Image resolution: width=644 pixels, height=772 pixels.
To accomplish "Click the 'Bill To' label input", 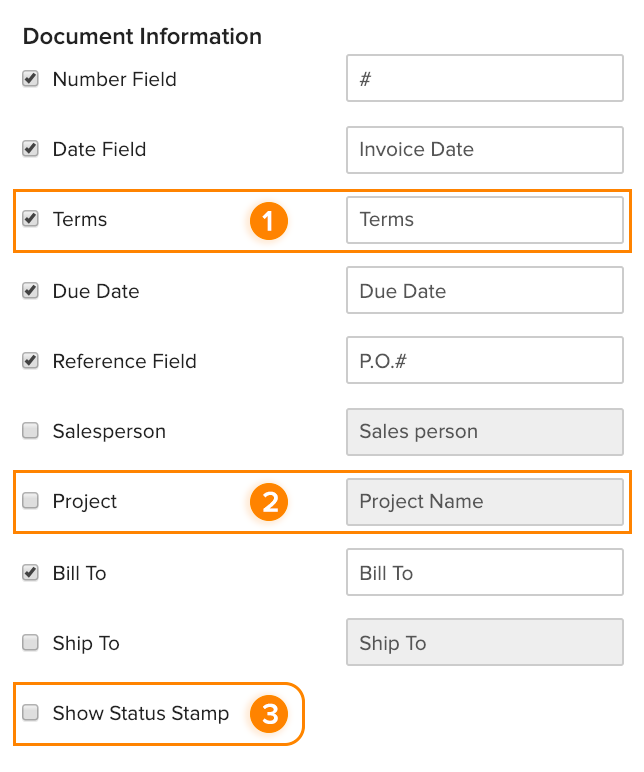I will (485, 573).
